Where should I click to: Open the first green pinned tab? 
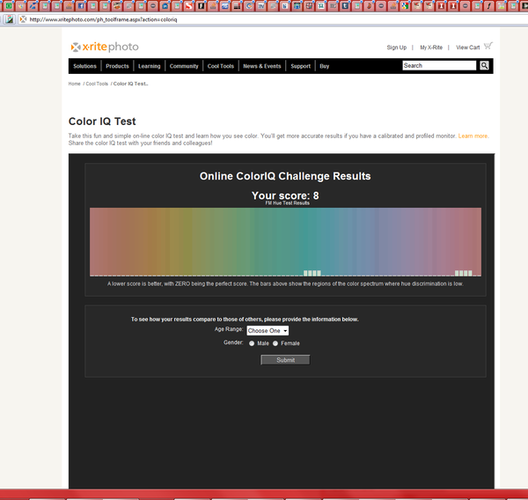[x=9, y=6]
